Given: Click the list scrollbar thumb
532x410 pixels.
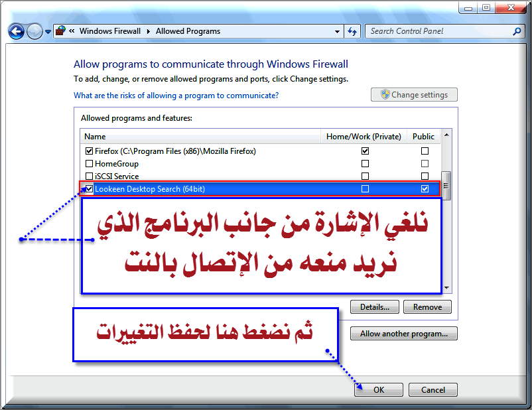Looking at the screenshot, I should coord(446,185).
